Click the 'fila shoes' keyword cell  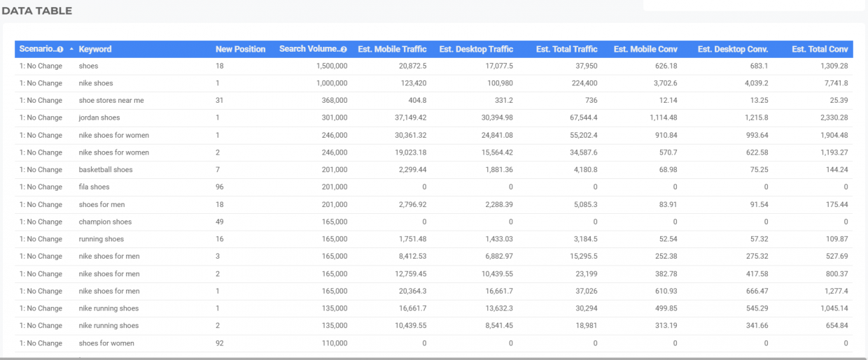pyautogui.click(x=94, y=187)
